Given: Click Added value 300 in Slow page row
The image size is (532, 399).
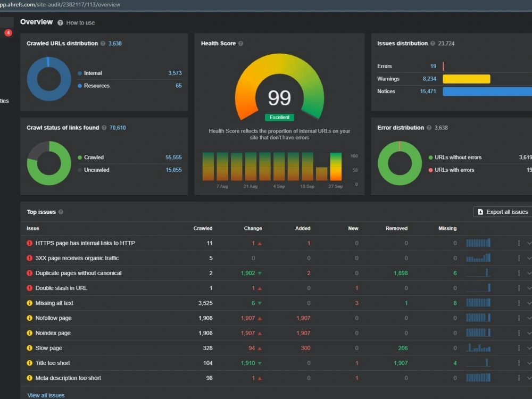Looking at the screenshot, I should (x=305, y=348).
